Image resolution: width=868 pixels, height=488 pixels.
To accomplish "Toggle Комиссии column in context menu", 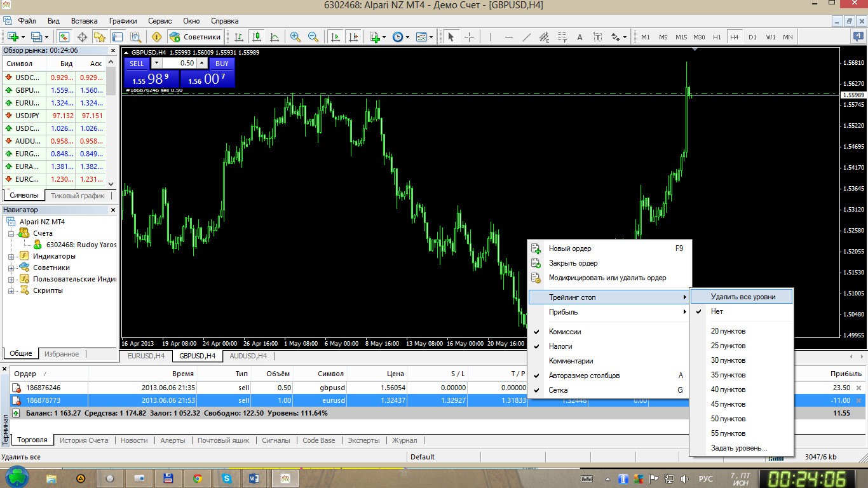I will tap(565, 332).
